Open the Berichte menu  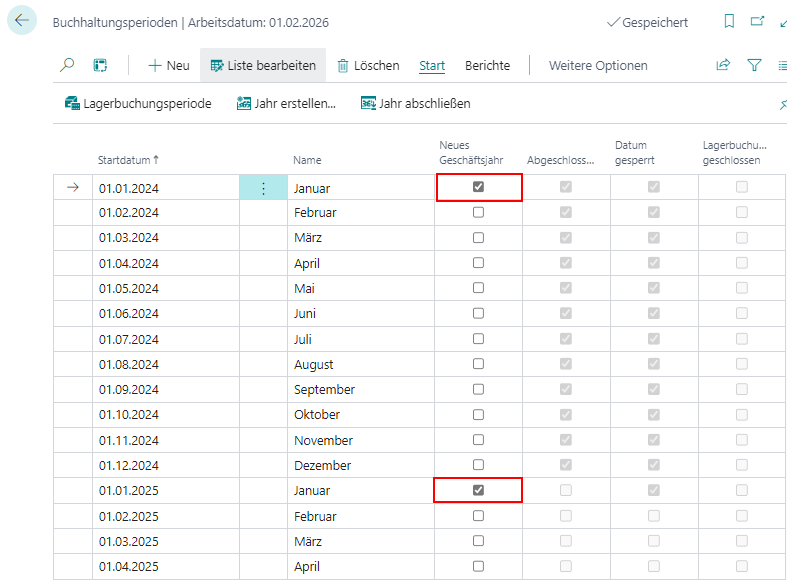(487, 65)
